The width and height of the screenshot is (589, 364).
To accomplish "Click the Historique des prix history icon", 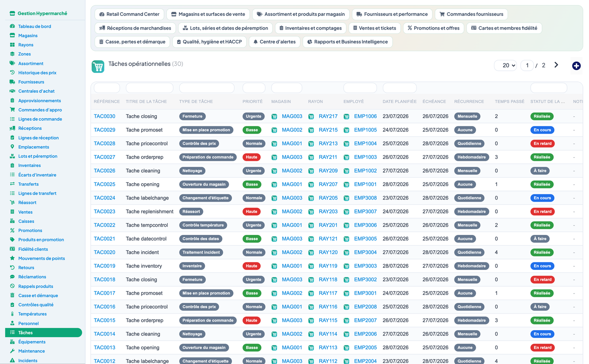I will [12, 72].
